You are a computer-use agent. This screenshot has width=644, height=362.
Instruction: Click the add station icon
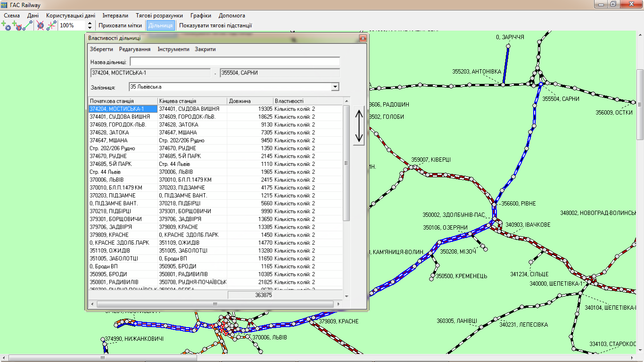tap(7, 25)
